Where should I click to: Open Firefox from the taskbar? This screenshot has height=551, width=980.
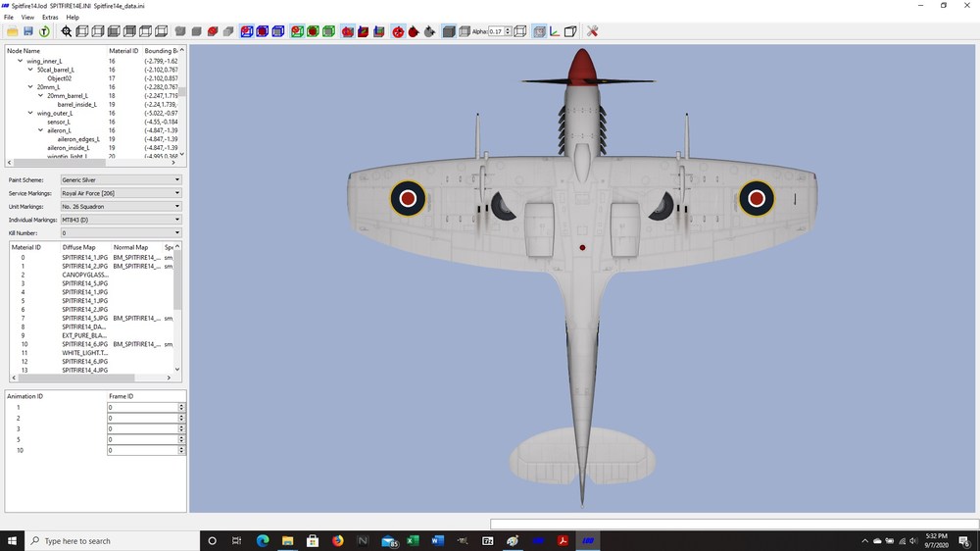point(337,540)
